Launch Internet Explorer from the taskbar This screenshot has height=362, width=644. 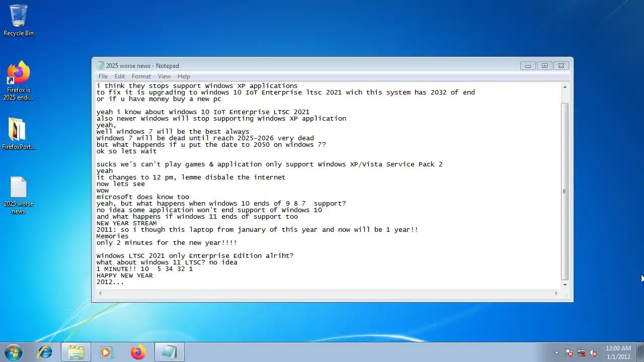click(x=45, y=352)
